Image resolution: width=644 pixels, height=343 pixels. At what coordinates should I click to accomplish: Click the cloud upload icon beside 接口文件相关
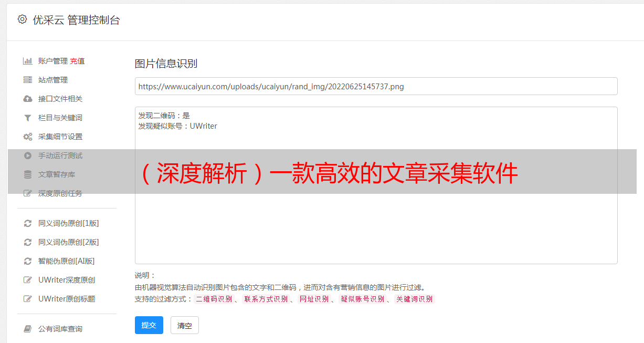[28, 99]
